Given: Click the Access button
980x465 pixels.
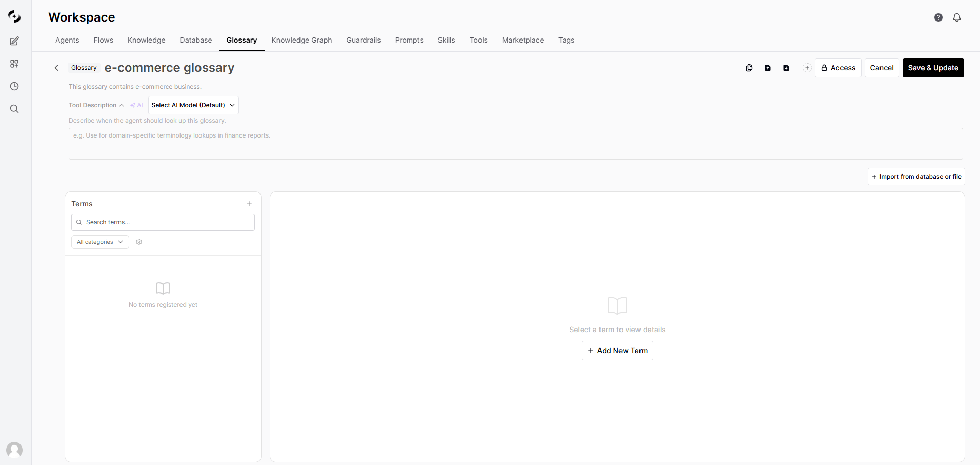Looking at the screenshot, I should [838, 68].
